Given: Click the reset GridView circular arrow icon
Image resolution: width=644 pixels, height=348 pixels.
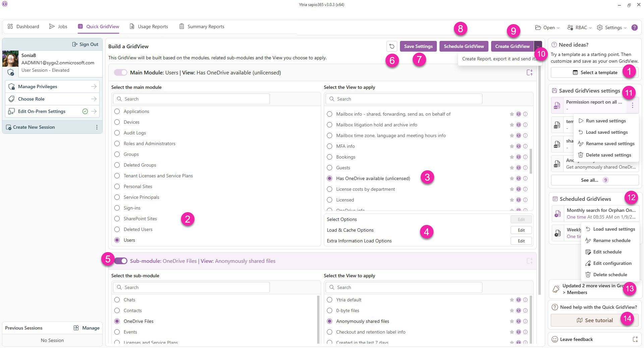Looking at the screenshot, I should 392,46.
